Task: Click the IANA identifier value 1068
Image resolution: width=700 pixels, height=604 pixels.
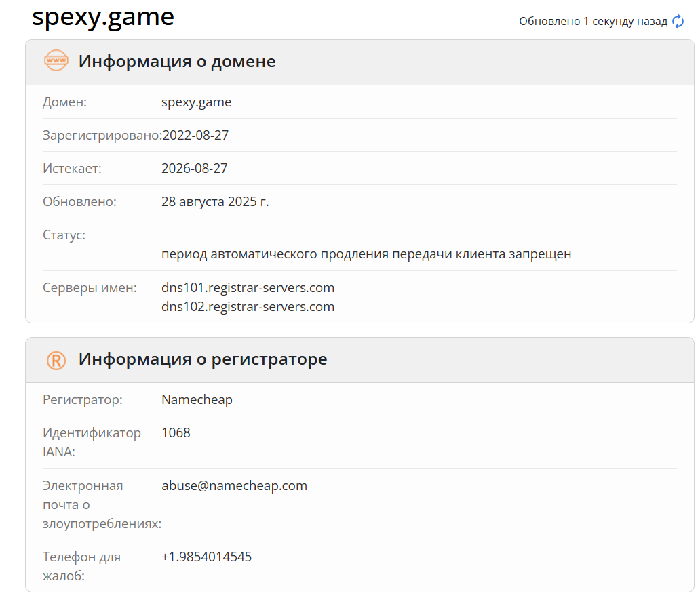Action: (176, 432)
